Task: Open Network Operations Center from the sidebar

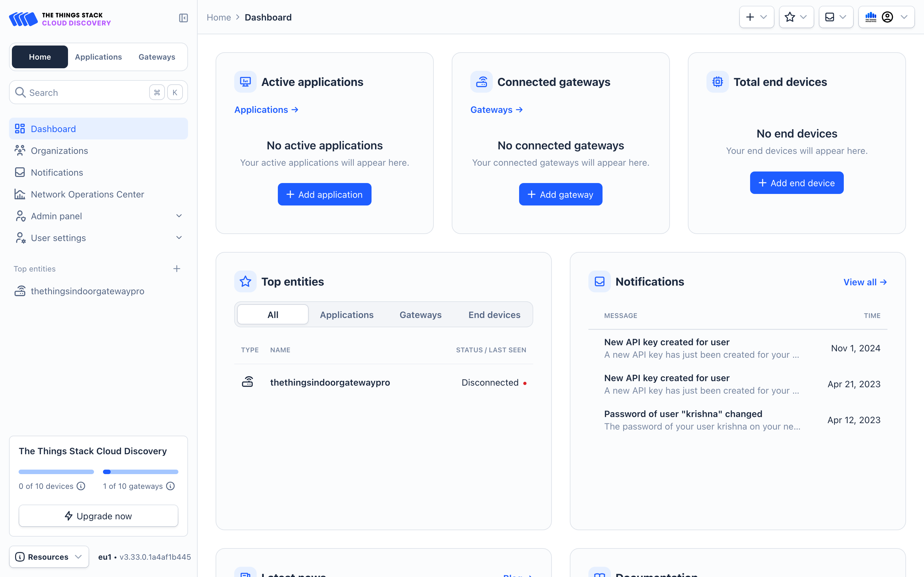Action: pos(87,194)
